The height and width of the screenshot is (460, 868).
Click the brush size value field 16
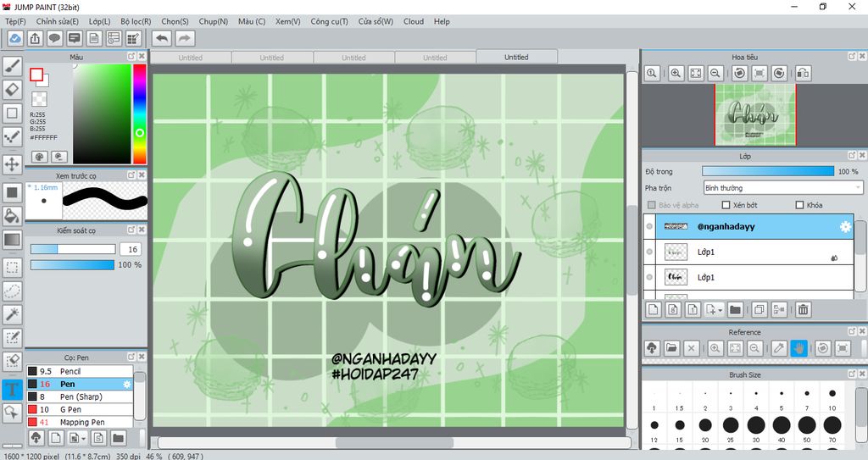(132, 249)
